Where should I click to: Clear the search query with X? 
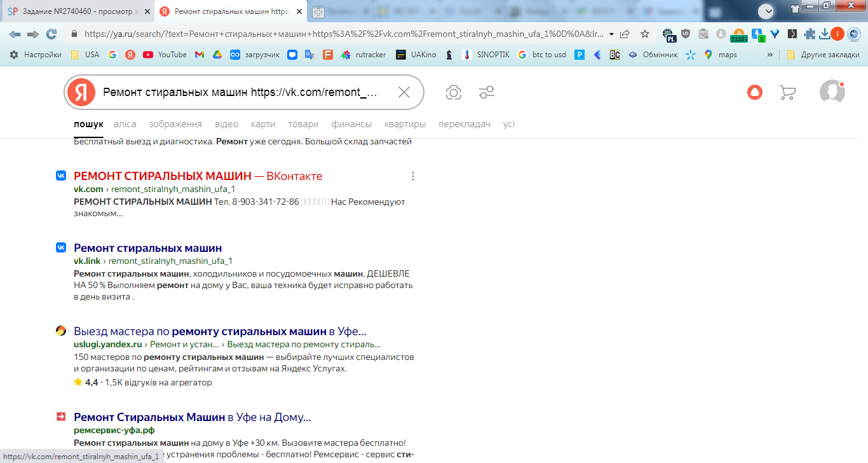click(403, 92)
